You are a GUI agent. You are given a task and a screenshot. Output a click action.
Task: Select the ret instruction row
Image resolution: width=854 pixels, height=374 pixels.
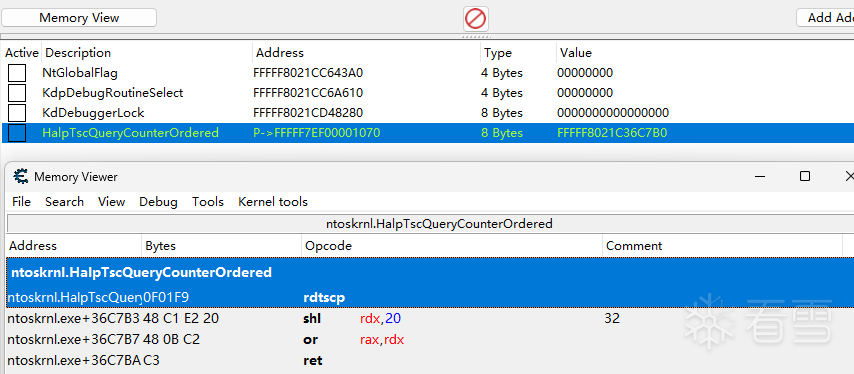coord(430,360)
